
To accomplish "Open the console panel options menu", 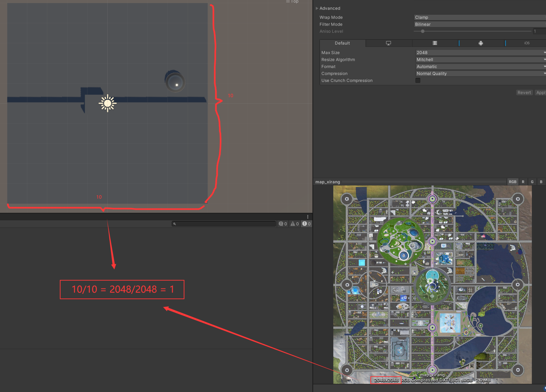I will pyautogui.click(x=308, y=217).
